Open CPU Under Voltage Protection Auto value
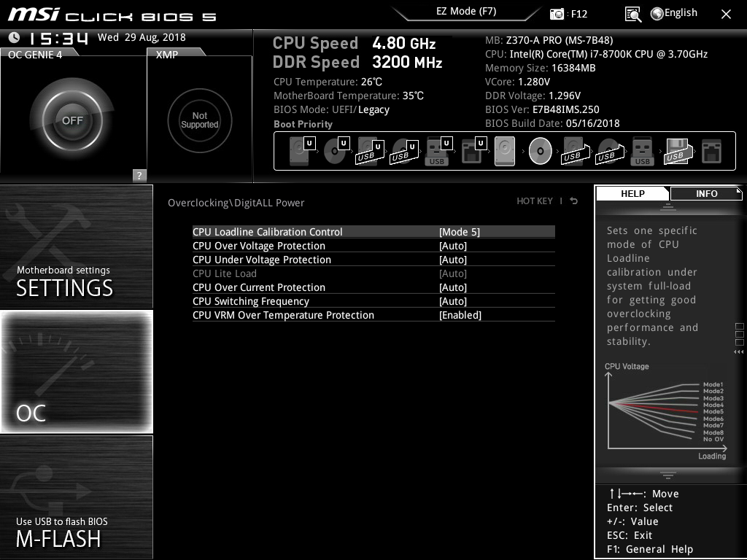This screenshot has width=747, height=560. 452,260
